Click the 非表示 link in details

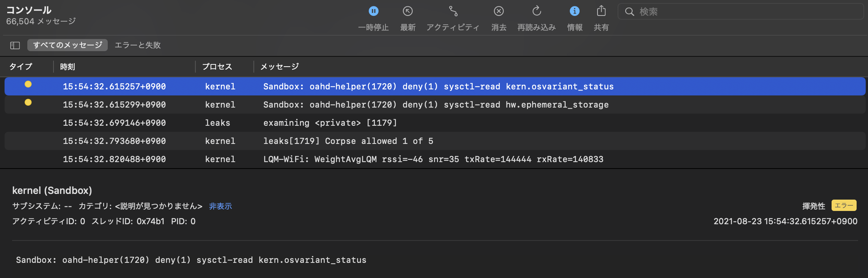click(x=220, y=206)
